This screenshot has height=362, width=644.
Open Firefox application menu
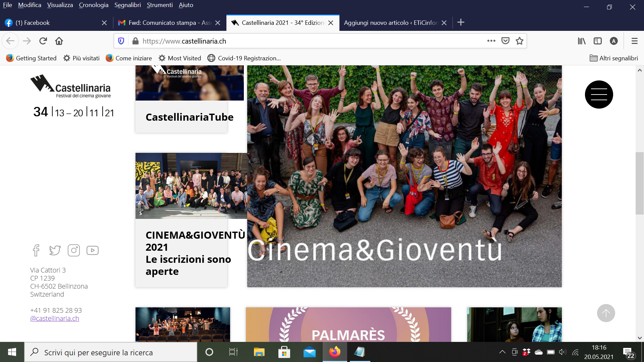point(634,41)
